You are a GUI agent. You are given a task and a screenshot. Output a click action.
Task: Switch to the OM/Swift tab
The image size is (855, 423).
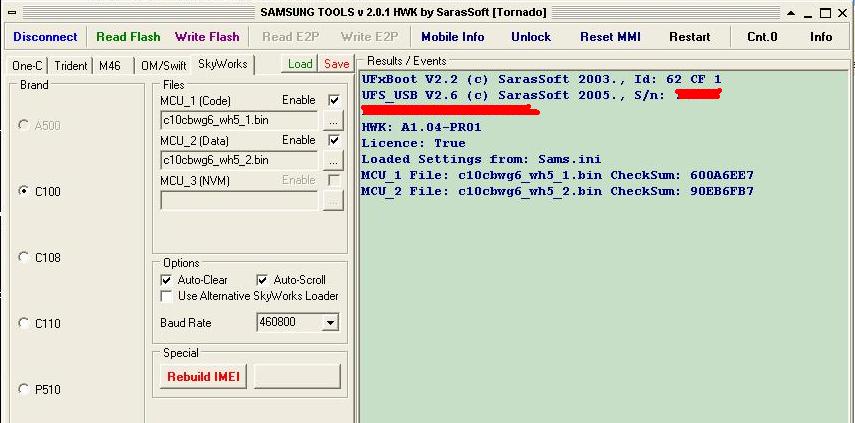(x=164, y=65)
